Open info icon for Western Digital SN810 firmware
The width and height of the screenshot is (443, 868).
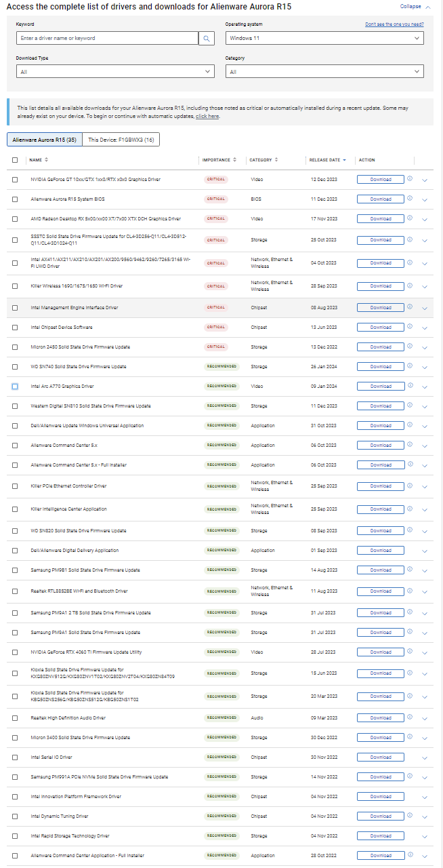[410, 405]
